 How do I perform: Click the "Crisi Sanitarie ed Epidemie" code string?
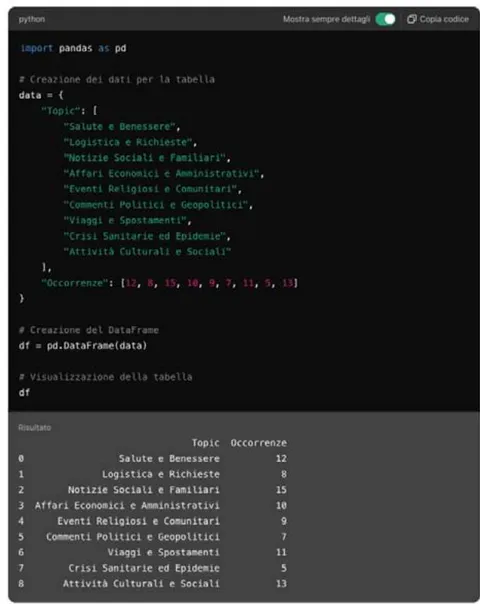[144, 236]
